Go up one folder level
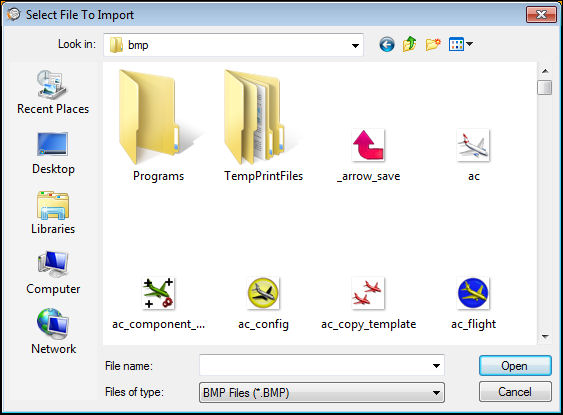 point(409,44)
